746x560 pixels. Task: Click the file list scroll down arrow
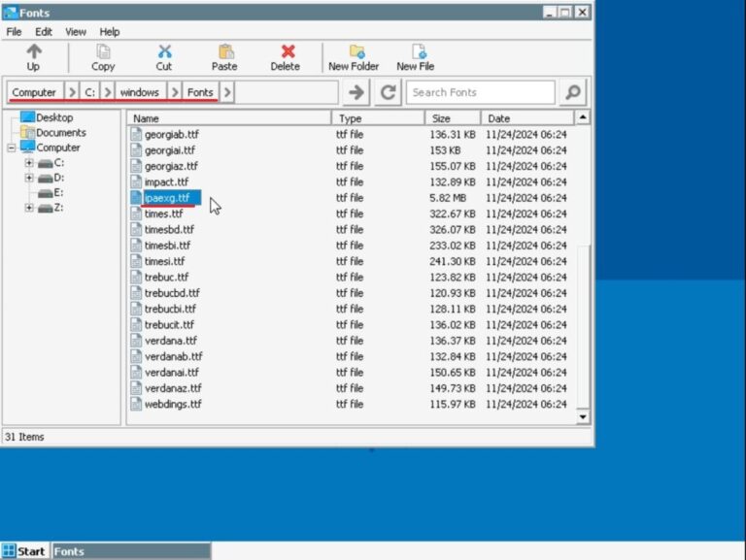tap(583, 416)
